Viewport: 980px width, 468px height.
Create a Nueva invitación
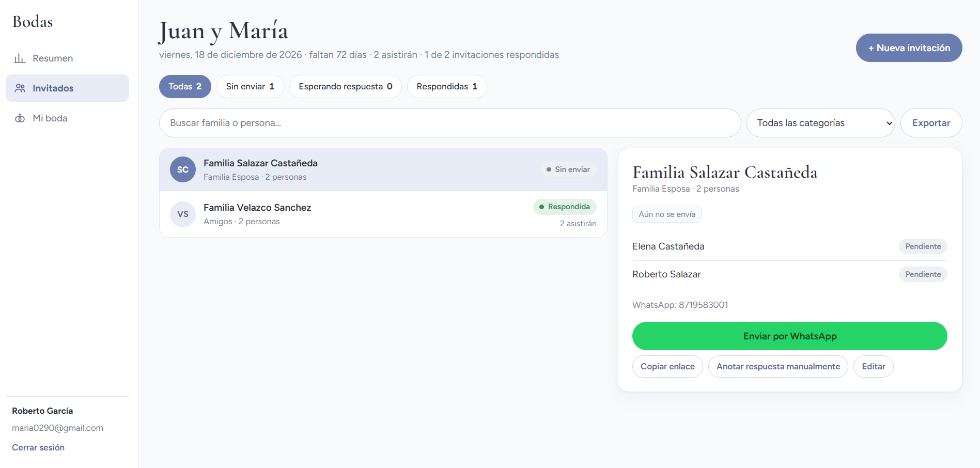909,48
